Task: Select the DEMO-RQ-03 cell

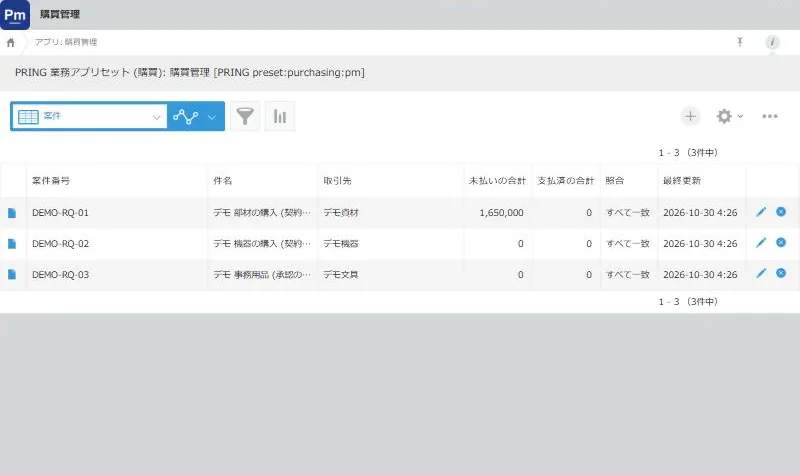Action: [117, 274]
